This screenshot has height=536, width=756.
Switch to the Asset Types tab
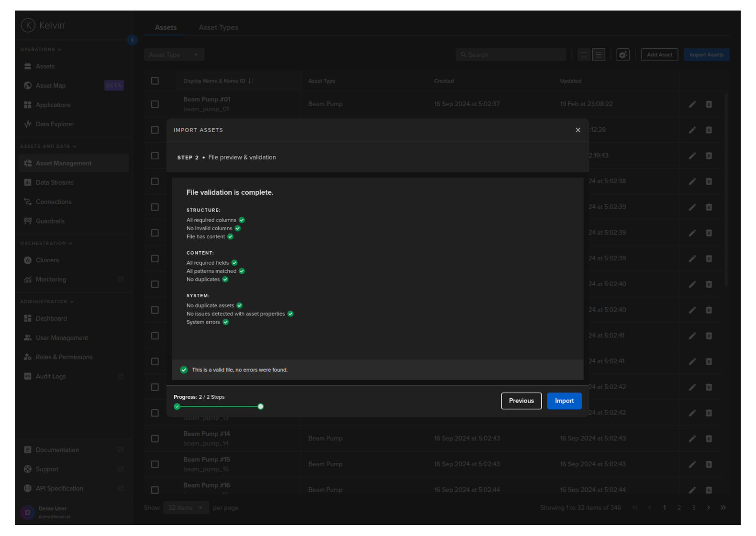[218, 28]
